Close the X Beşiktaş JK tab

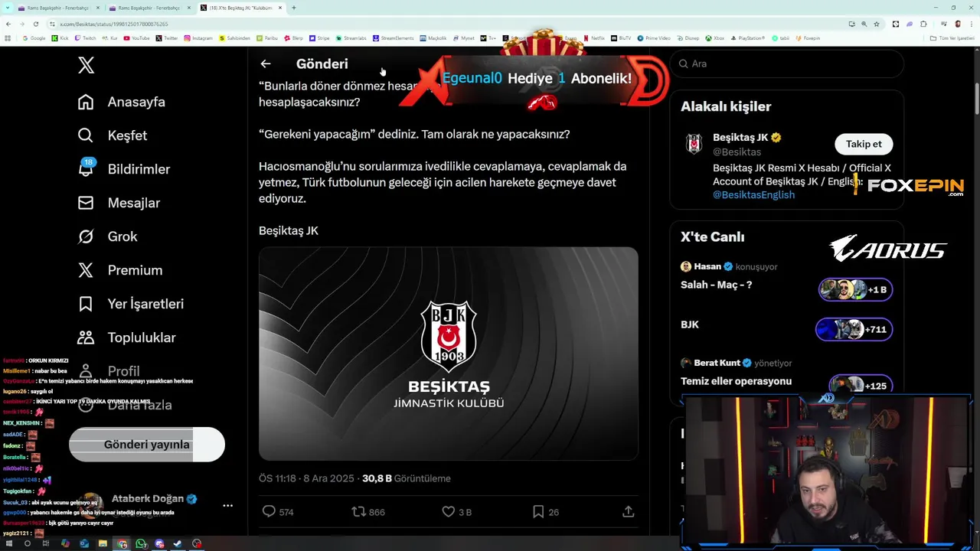(280, 8)
